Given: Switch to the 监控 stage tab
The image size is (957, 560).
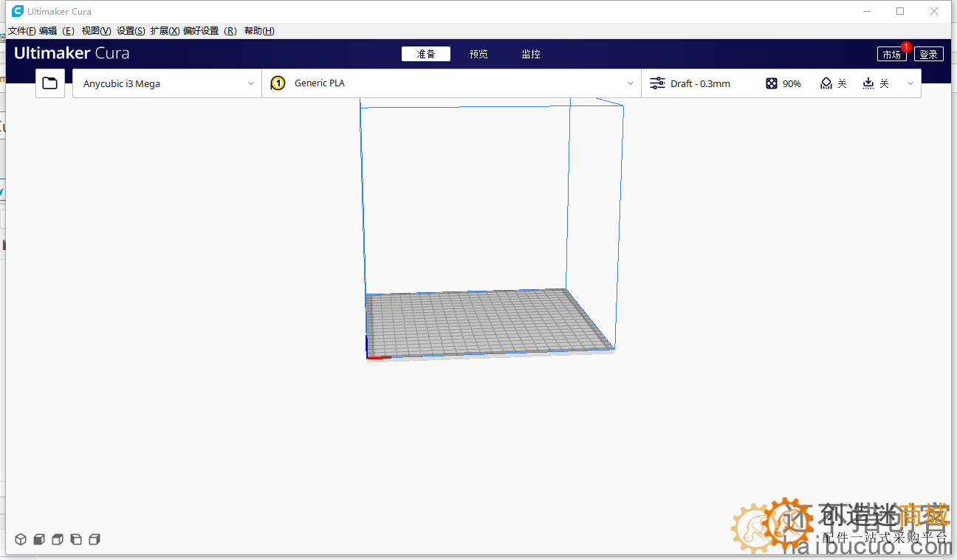Looking at the screenshot, I should (x=531, y=54).
